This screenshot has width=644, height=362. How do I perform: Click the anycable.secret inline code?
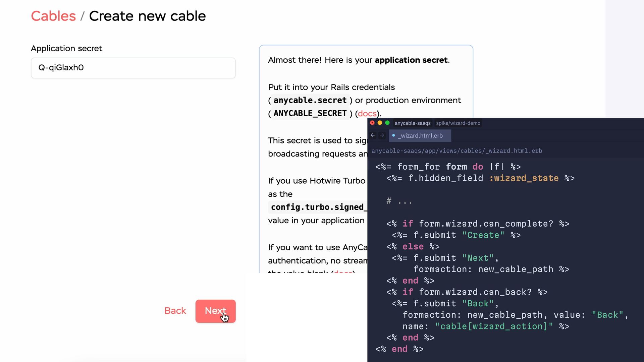310,100
